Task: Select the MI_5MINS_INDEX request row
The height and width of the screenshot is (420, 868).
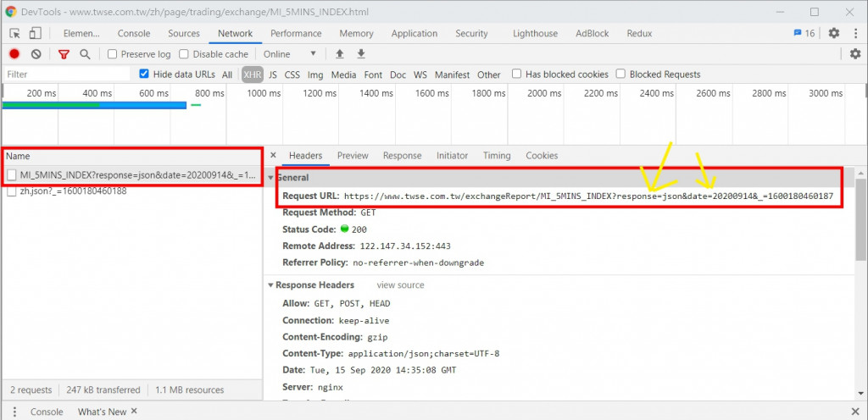Action: coord(132,175)
